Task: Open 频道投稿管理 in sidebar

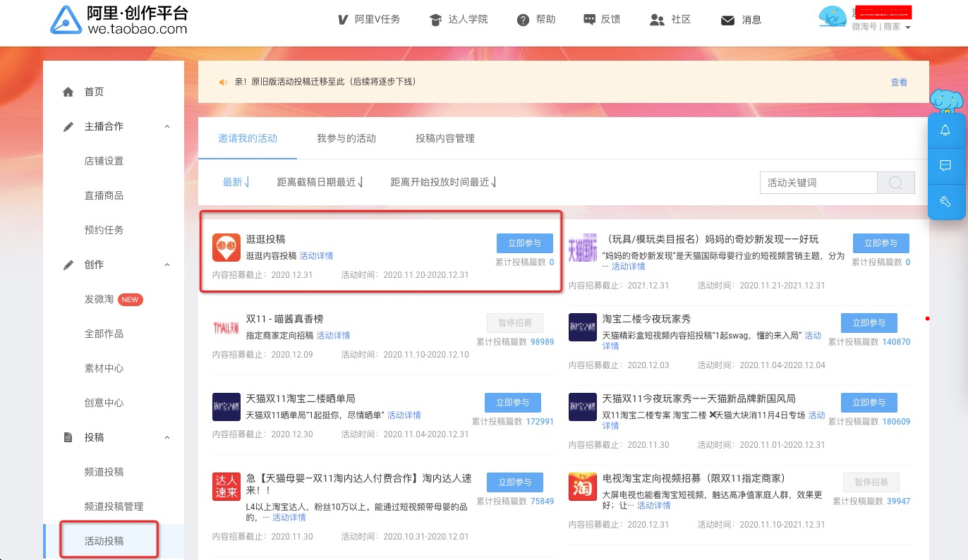Action: tap(113, 506)
